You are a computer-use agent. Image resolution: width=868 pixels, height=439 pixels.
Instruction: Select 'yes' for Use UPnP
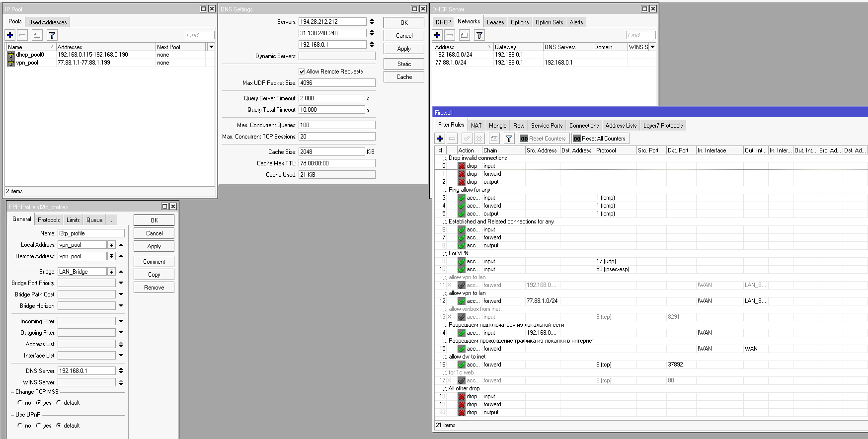point(38,426)
